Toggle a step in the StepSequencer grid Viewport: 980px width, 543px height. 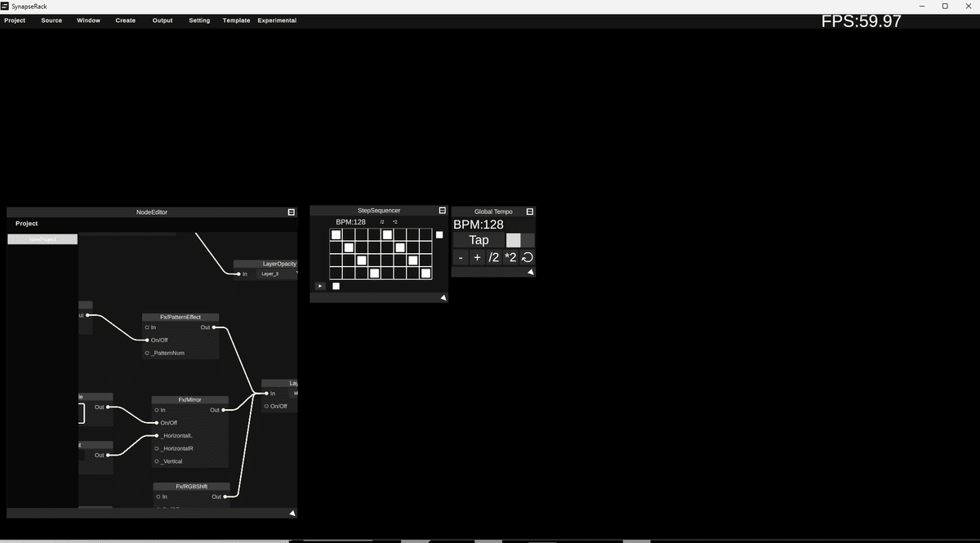336,234
